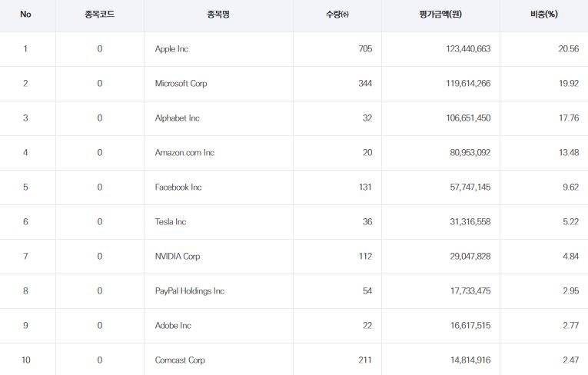
Task: Click the valuation amount 16,617,515
Action: [470, 325]
